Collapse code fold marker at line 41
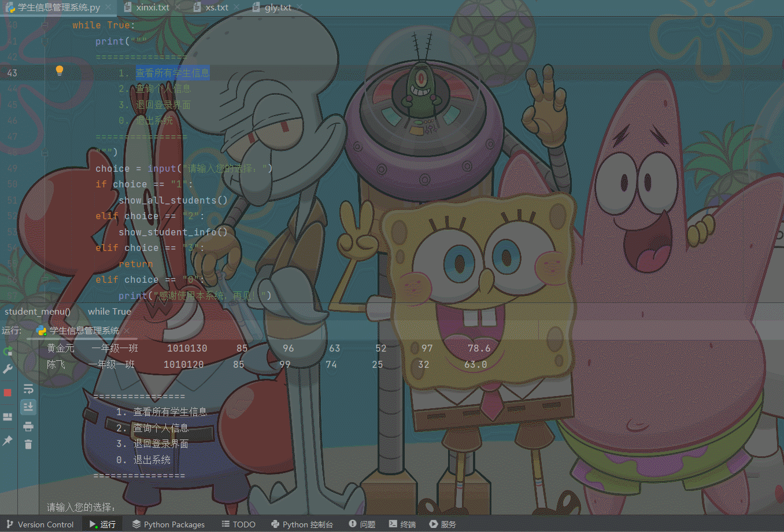Image resolution: width=784 pixels, height=532 pixels. 45,42
